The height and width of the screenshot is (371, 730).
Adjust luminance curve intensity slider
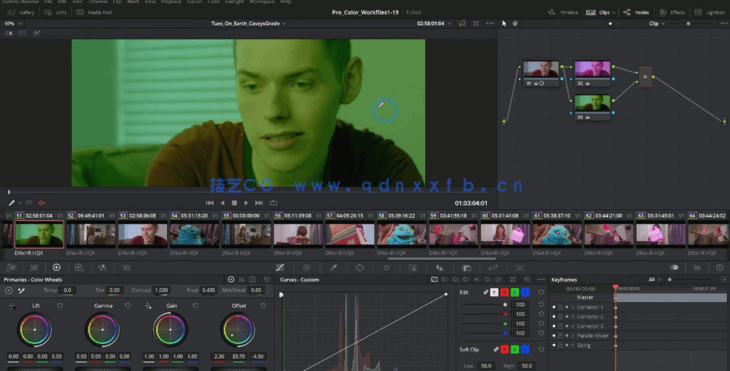point(484,304)
